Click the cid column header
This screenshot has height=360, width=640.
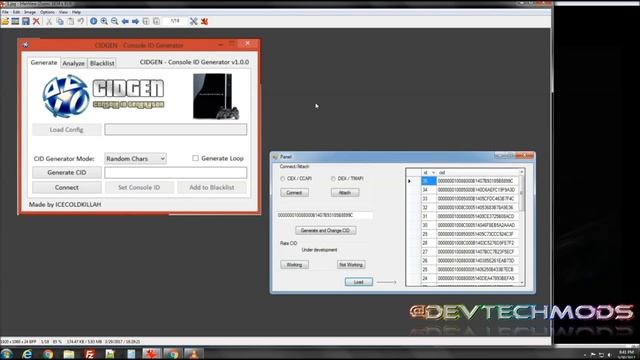coord(478,173)
